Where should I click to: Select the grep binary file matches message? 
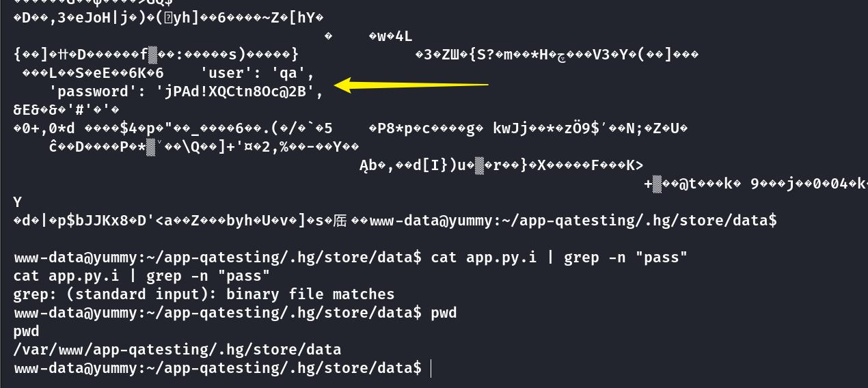204,294
